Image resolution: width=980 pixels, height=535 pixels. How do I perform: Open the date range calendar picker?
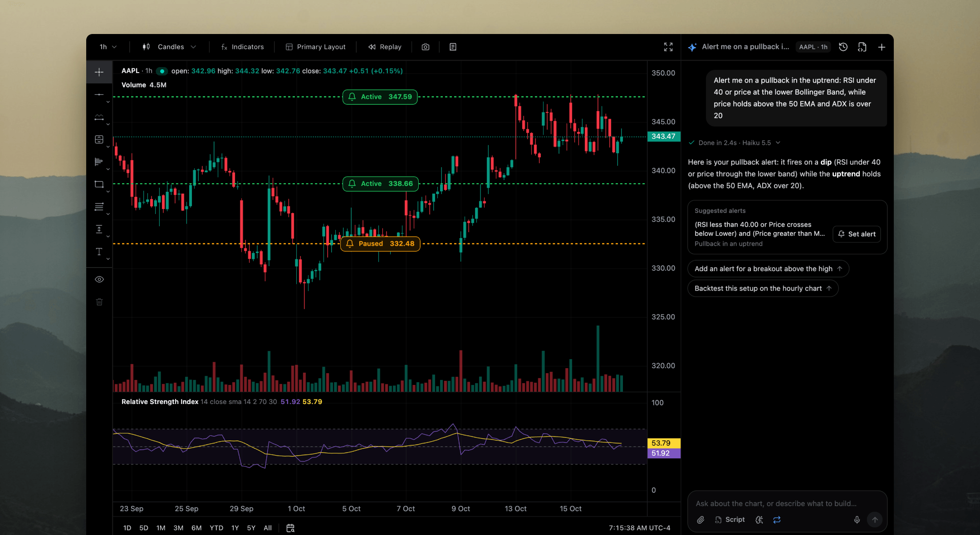[x=290, y=528]
